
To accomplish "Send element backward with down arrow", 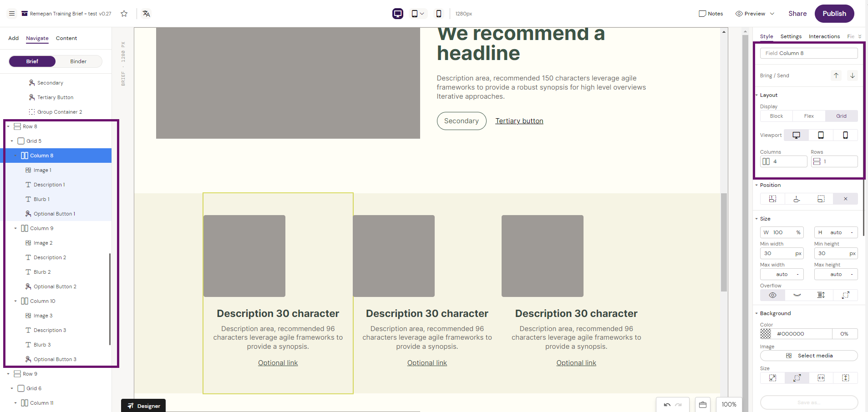I will (852, 75).
